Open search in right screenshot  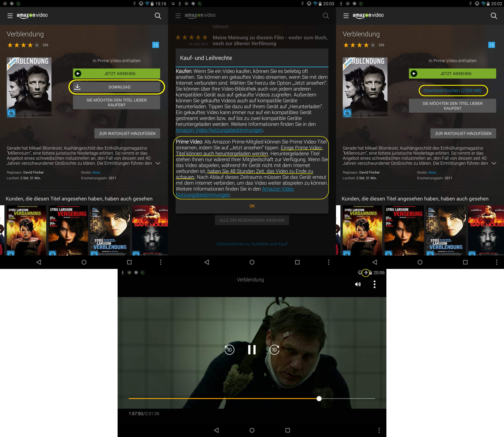494,16
